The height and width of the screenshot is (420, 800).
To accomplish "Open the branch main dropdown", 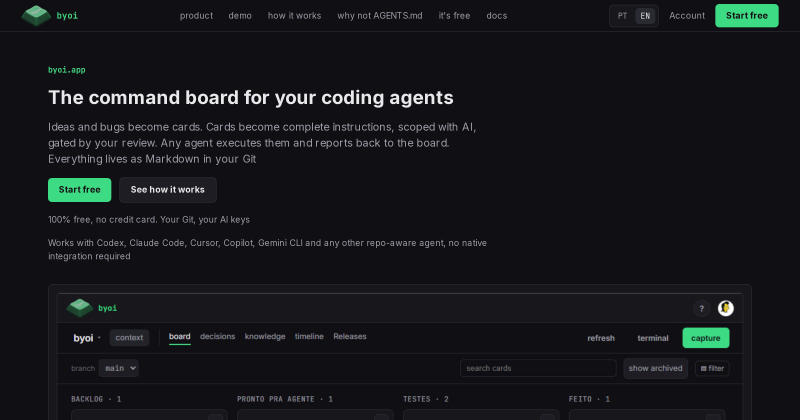I will [118, 368].
